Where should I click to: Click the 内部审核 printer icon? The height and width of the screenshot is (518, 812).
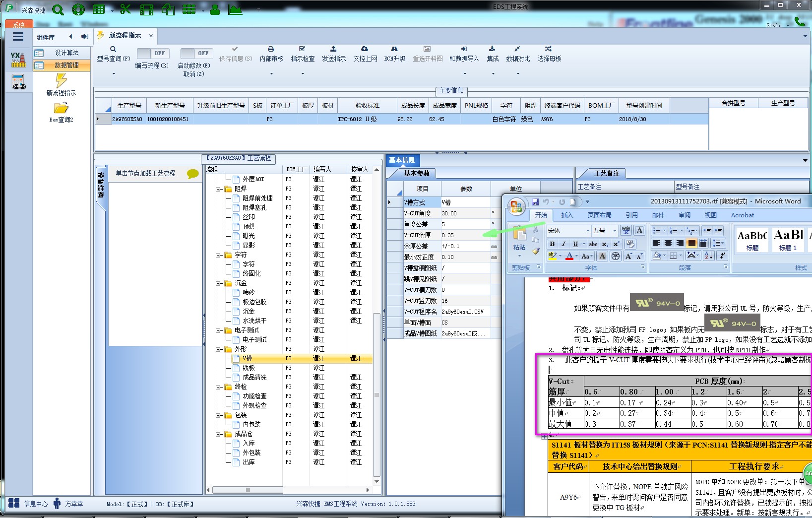[x=271, y=49]
